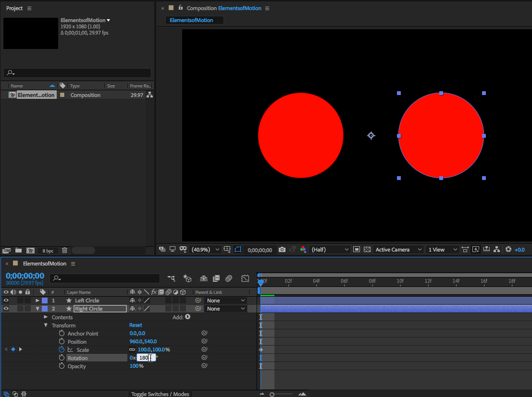
Task: Click the Toggle Switches / Modes button
Action: (x=161, y=394)
